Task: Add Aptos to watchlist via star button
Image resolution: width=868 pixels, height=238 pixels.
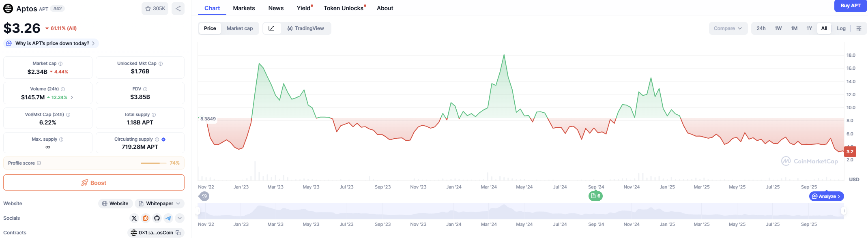Action: point(155,9)
